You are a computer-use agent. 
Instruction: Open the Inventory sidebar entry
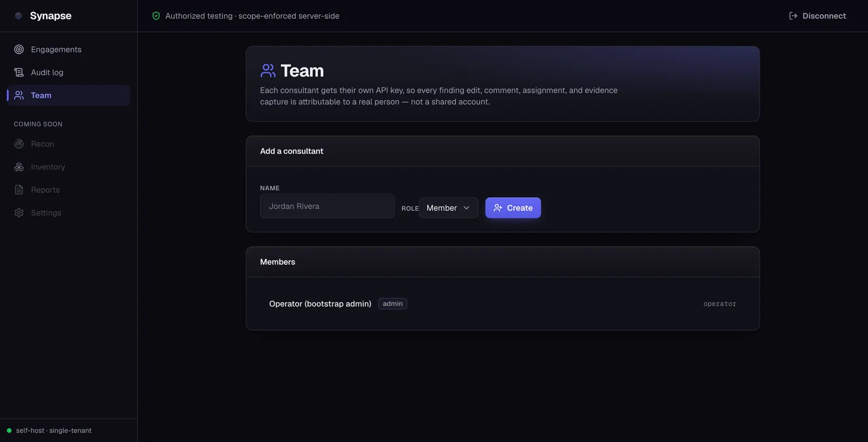click(68, 167)
